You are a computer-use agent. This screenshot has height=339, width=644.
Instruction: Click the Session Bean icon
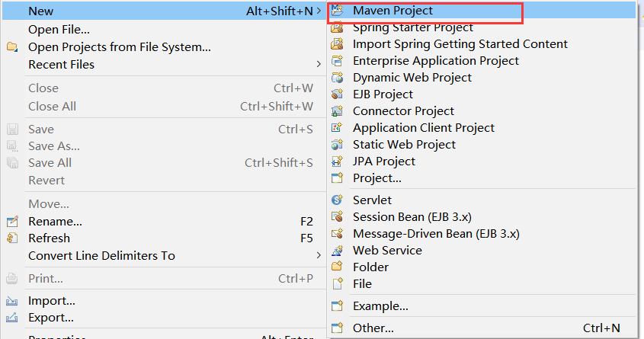pyautogui.click(x=337, y=216)
